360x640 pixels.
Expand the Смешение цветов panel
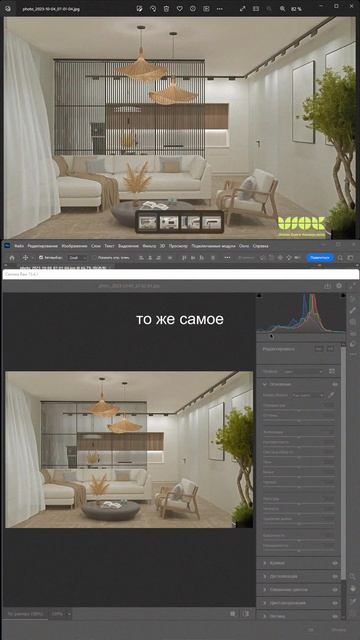(x=265, y=590)
